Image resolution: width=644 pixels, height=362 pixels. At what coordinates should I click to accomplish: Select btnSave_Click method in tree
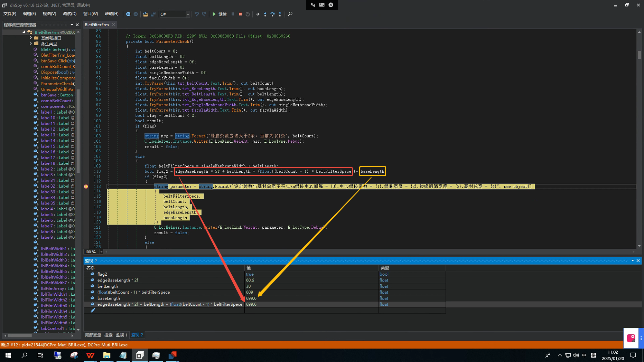click(58, 61)
